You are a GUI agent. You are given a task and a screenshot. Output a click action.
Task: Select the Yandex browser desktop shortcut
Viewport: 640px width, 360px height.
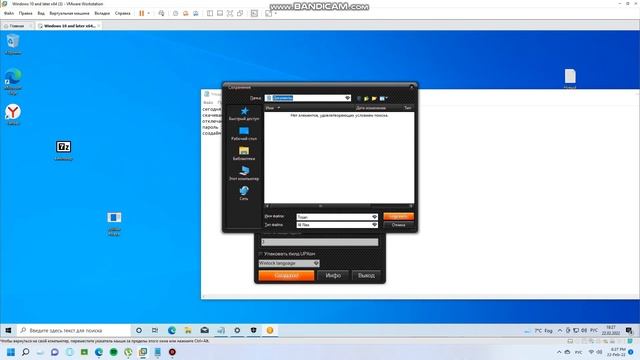pyautogui.click(x=13, y=115)
